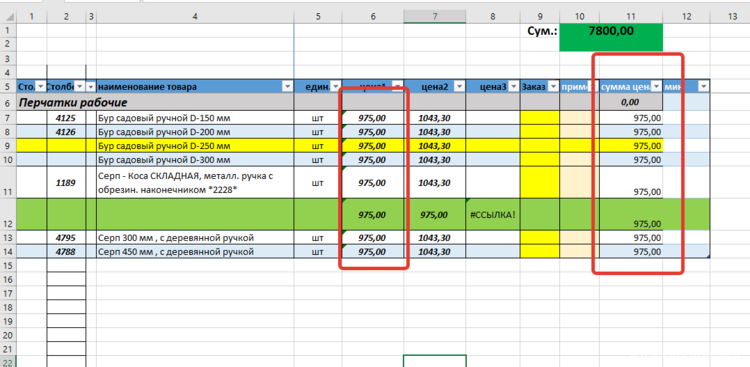
Task: Open filter dropdown for цена2 column
Action: 459,87
